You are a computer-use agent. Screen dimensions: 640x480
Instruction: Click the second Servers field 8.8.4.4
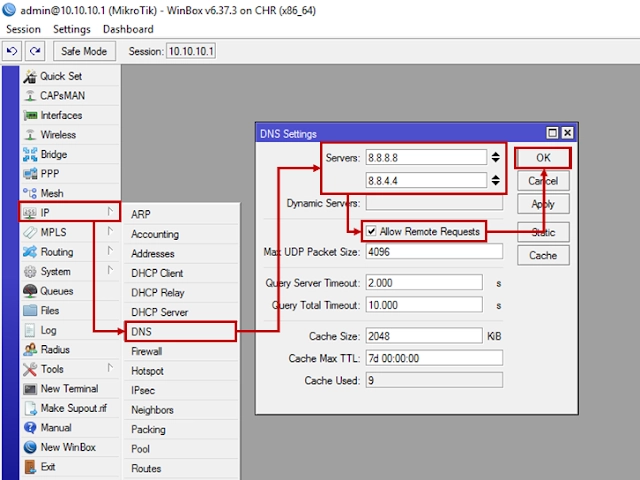click(x=426, y=180)
